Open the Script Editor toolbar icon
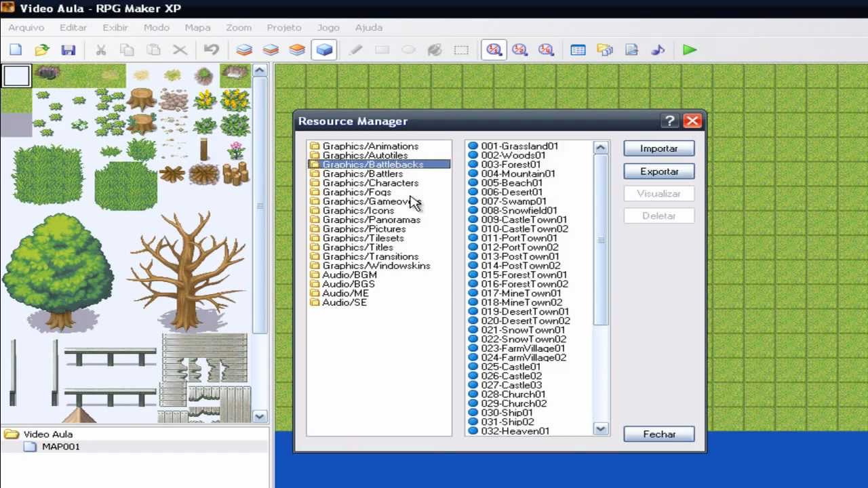 click(x=631, y=50)
